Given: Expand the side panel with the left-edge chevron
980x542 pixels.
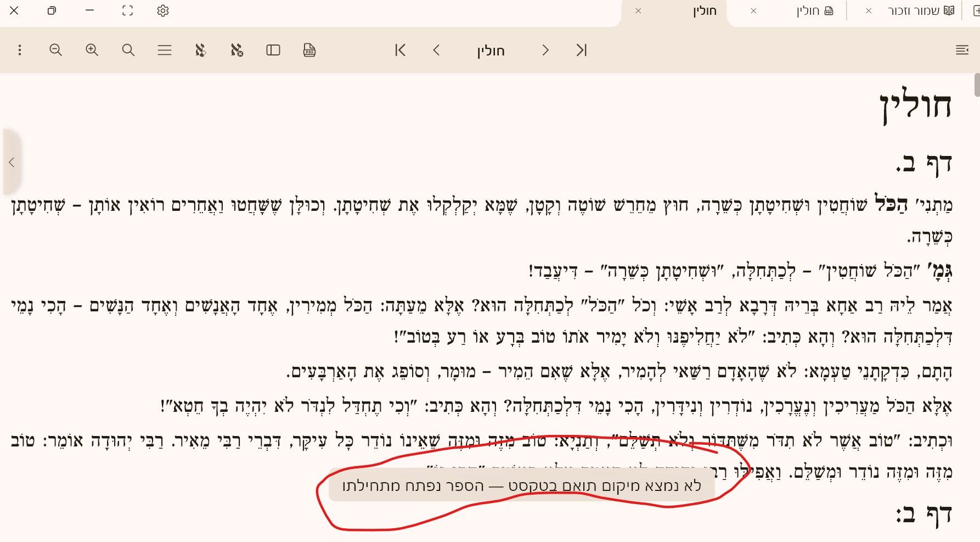Looking at the screenshot, I should 12,162.
